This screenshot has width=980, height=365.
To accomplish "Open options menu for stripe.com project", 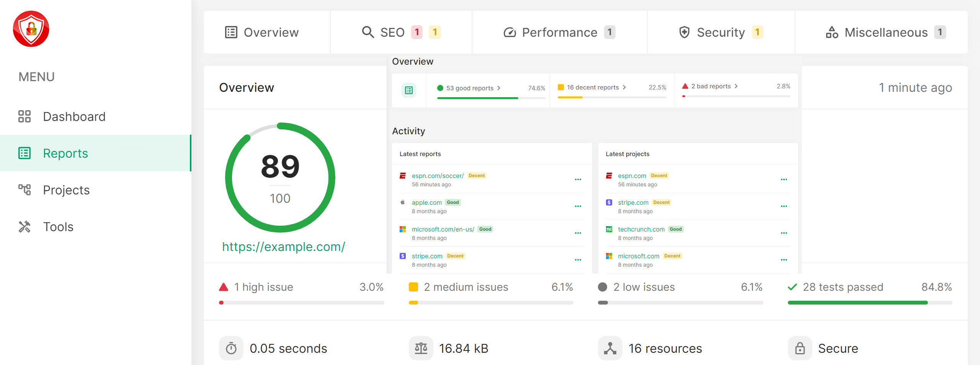I will (x=784, y=206).
